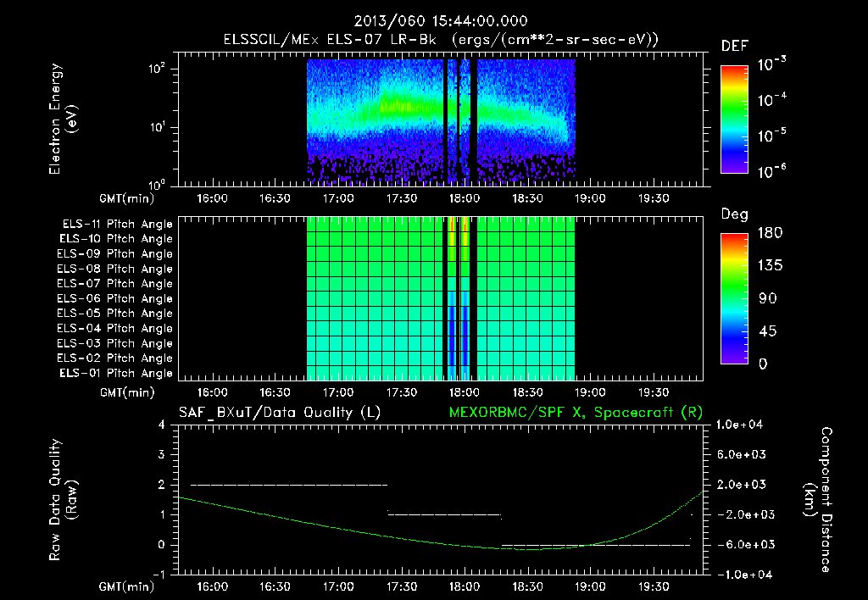Click the -1 tick on the data quality axis
The height and width of the screenshot is (600, 868).
pos(159,575)
